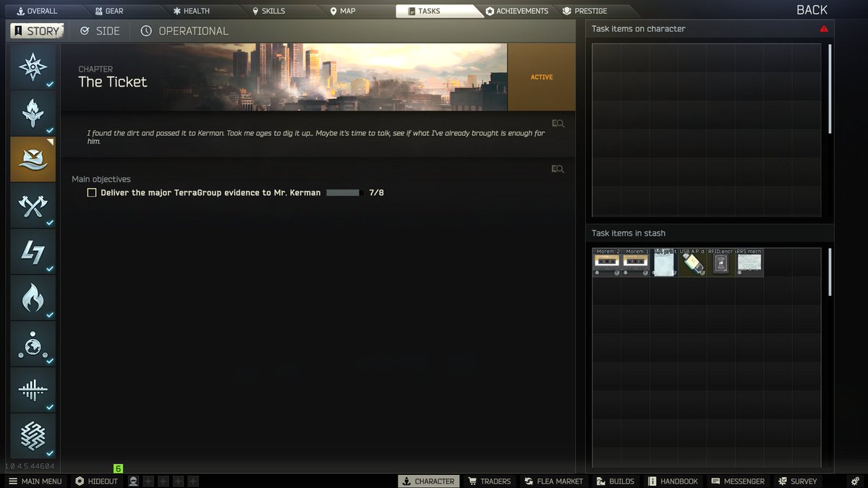The height and width of the screenshot is (488, 868).
Task: Click the magnifier icon beside chapter description
Action: pos(558,124)
